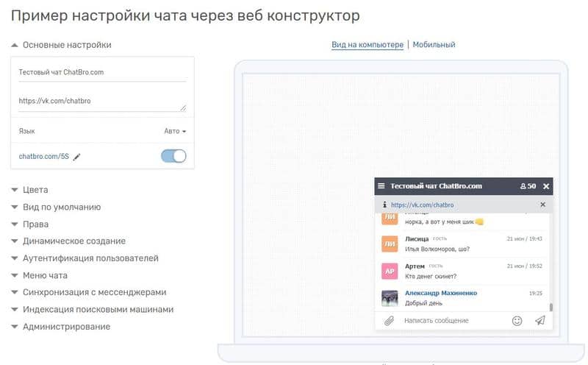Viewport: 588px width, 365px height.
Task: Click the paper plane send icon
Action: pos(540,320)
